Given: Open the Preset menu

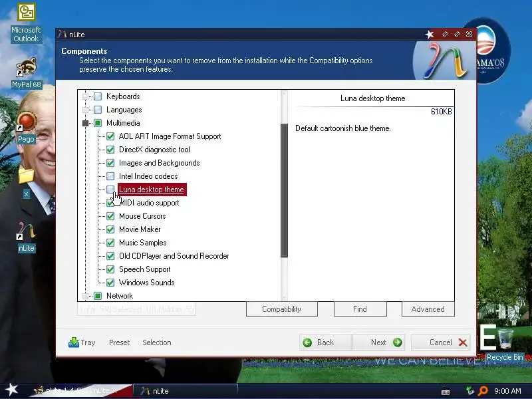Looking at the screenshot, I should [x=120, y=342].
